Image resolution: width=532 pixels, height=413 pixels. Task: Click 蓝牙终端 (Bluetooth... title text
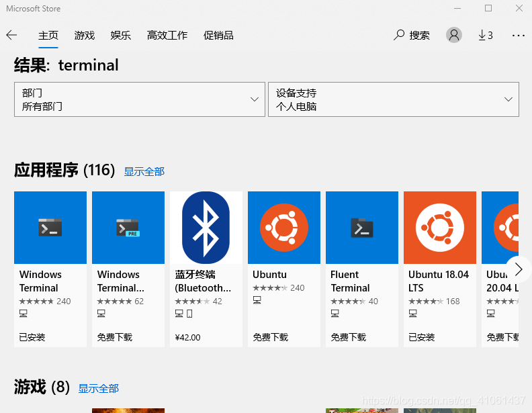tap(203, 281)
